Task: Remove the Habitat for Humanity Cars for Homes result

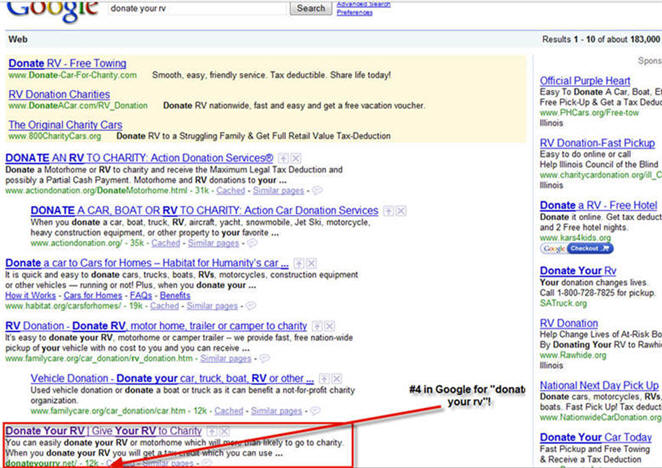Action: click(x=311, y=264)
